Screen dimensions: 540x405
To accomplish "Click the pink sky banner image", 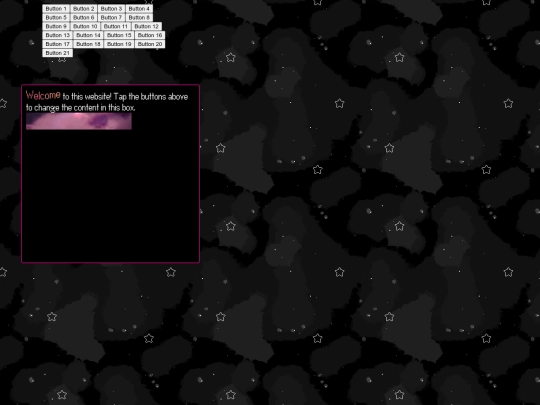I will [x=79, y=121].
